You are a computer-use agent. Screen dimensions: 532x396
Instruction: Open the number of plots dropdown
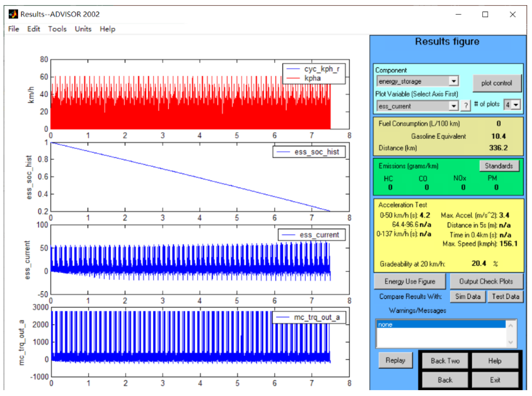tap(516, 105)
